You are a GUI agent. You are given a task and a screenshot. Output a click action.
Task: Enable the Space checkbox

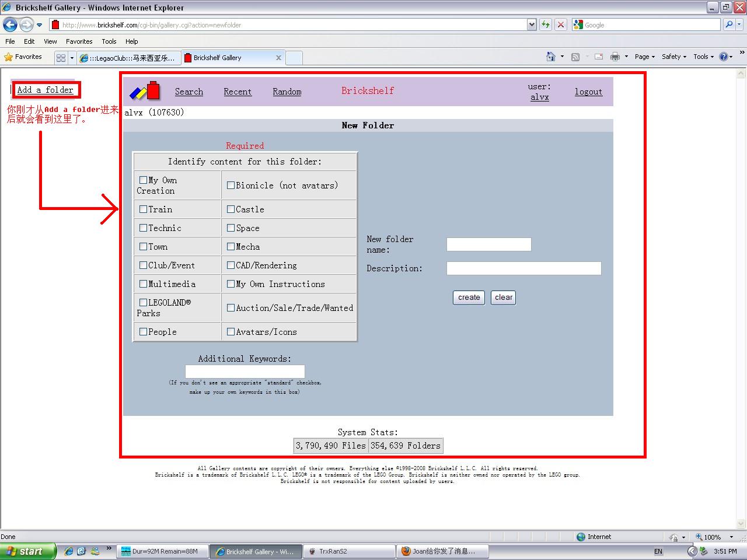click(x=231, y=228)
